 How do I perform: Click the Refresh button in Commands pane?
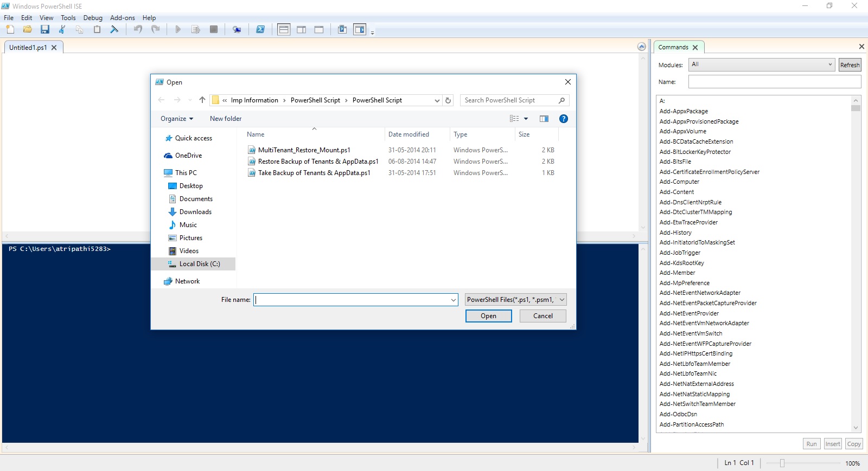(850, 65)
